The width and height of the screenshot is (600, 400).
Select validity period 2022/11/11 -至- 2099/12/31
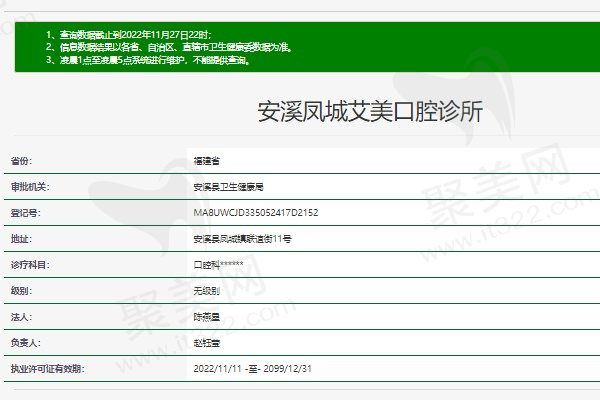[x=253, y=369]
